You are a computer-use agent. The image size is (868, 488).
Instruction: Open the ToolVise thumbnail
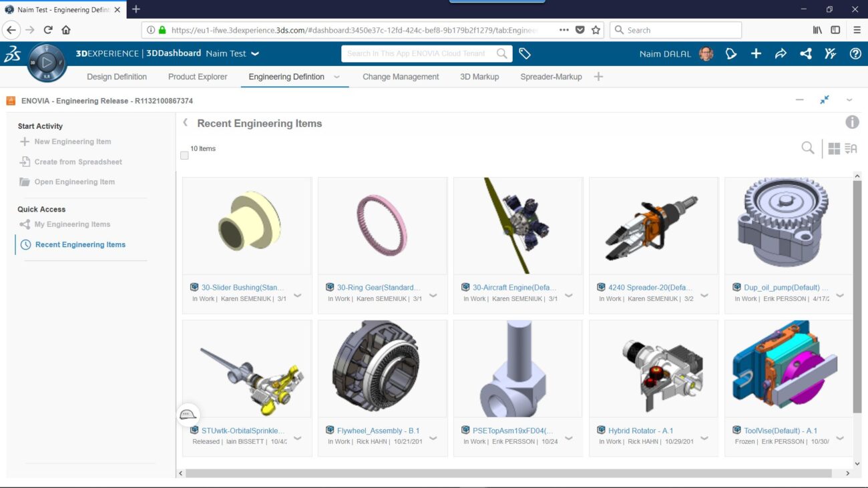(x=787, y=369)
